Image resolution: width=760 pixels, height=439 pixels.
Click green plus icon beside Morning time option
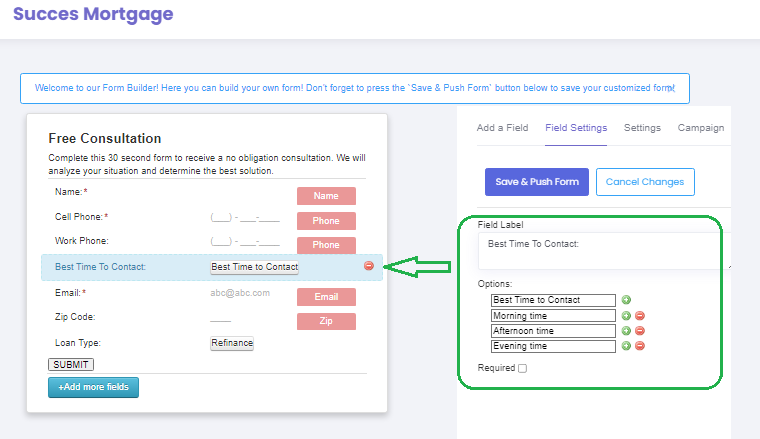coord(626,315)
